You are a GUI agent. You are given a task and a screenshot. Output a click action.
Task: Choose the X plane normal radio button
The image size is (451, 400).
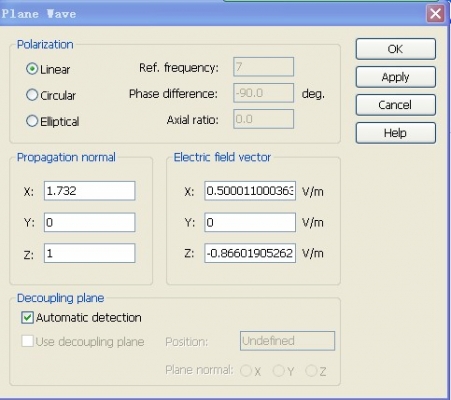pos(246,371)
